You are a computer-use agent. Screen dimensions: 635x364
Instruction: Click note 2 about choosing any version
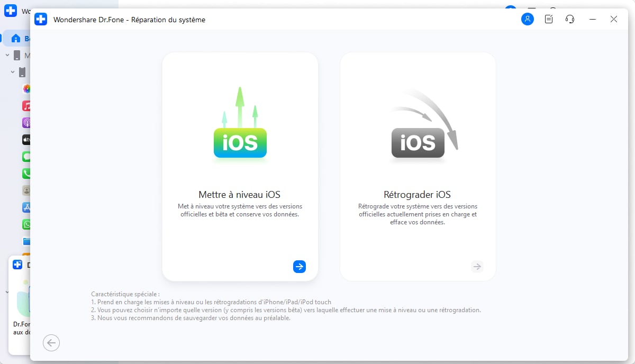[x=286, y=310]
